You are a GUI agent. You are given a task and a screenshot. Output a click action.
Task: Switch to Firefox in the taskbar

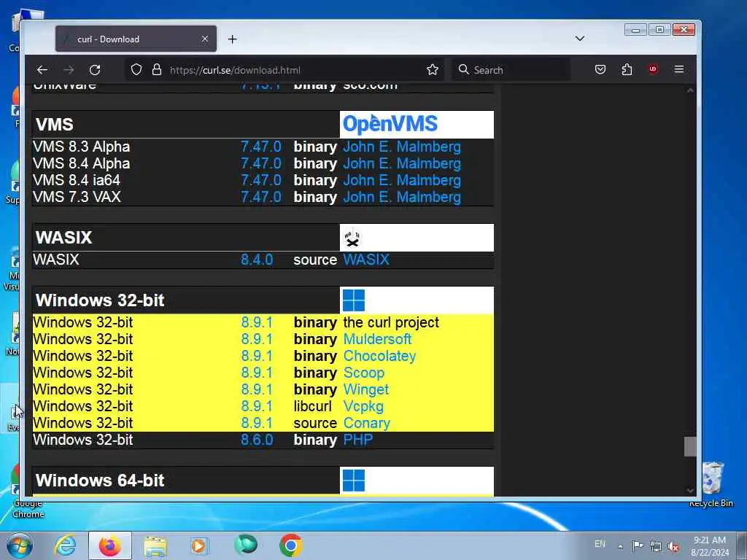point(110,545)
